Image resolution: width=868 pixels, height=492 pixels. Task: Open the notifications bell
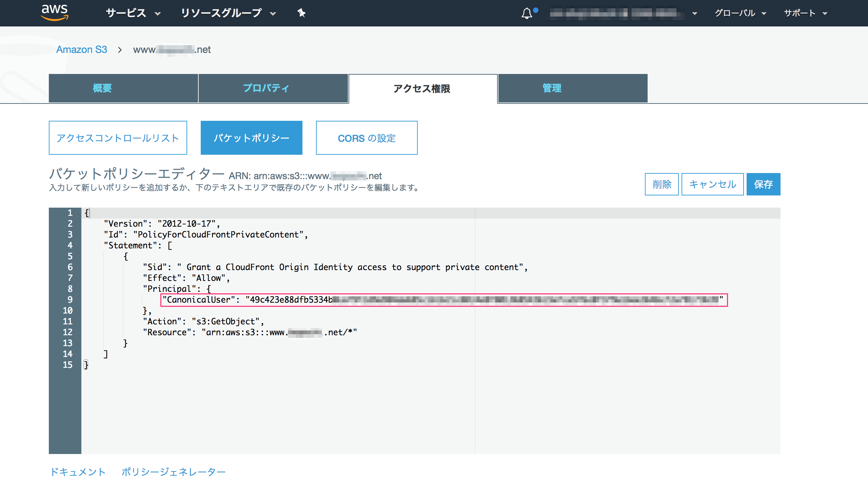tap(527, 14)
